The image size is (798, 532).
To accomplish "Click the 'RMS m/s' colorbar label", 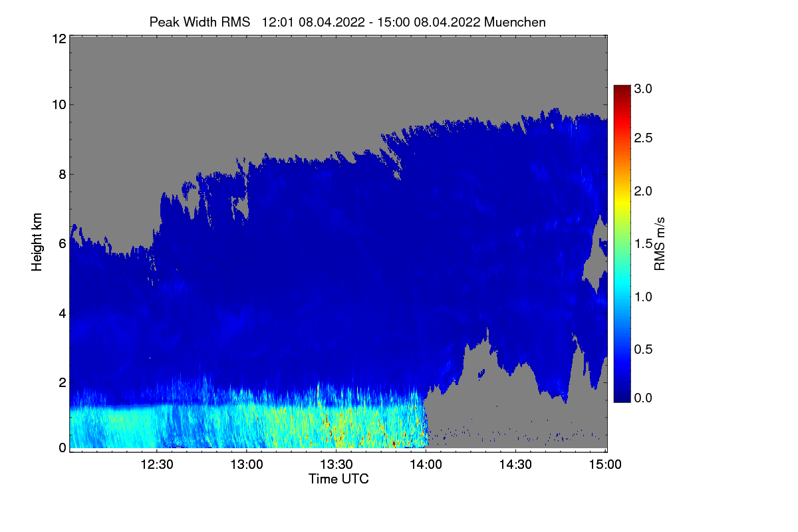I will pyautogui.click(x=660, y=243).
